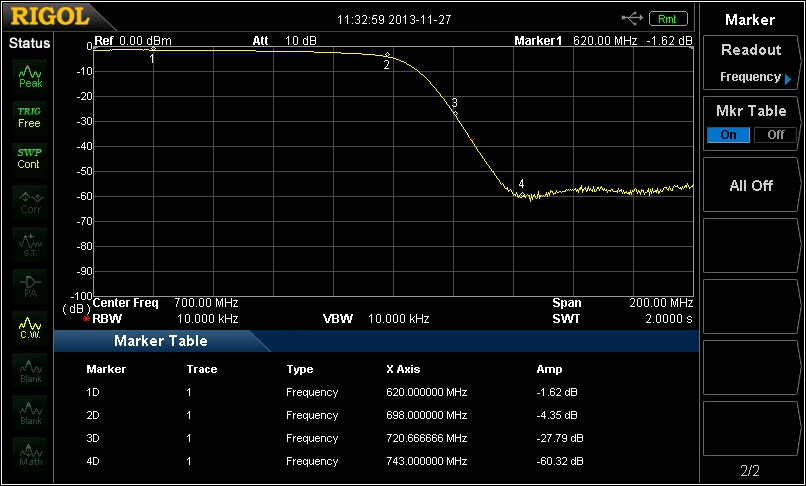Select the C.W. trace icon
The height and width of the screenshot is (486, 806).
[30, 327]
